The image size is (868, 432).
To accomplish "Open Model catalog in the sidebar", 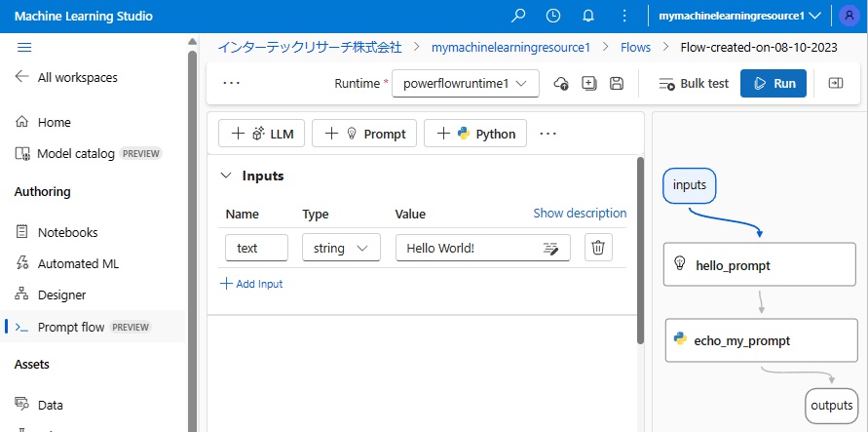I will click(76, 153).
